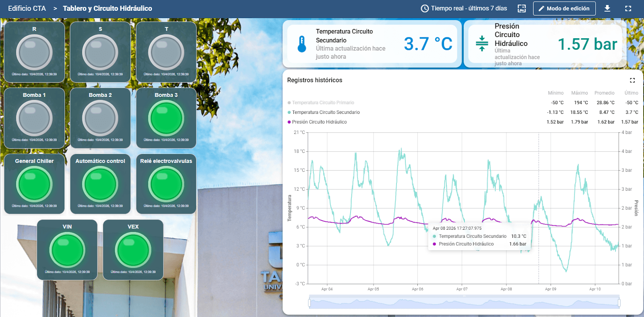This screenshot has height=317, width=644.
Task: Click the VEX green indicator light
Action: [x=133, y=250]
